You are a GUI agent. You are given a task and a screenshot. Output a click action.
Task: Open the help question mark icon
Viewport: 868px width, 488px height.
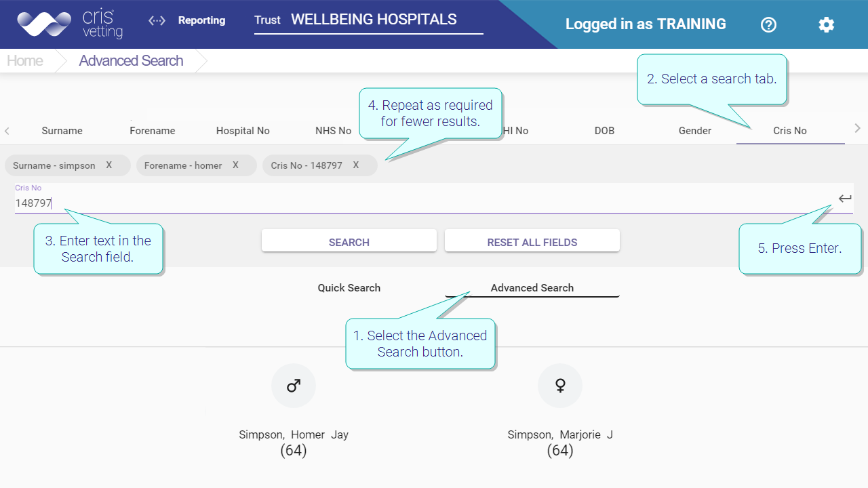768,24
